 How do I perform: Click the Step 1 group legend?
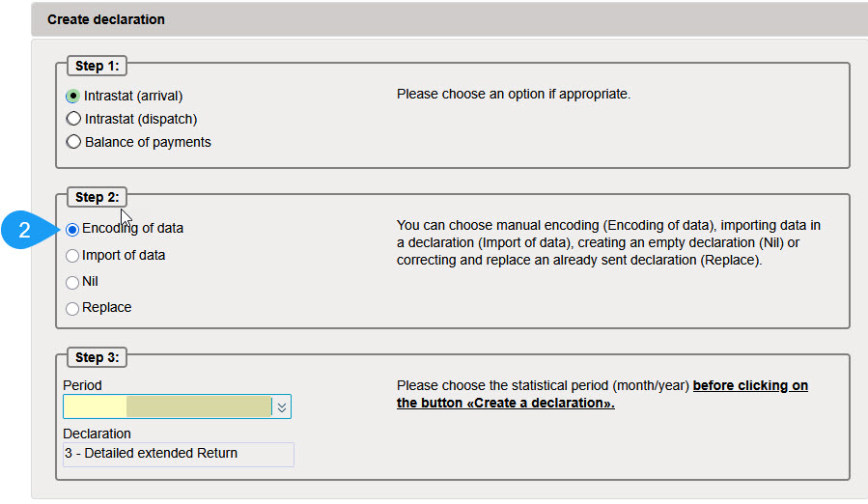tap(97, 67)
